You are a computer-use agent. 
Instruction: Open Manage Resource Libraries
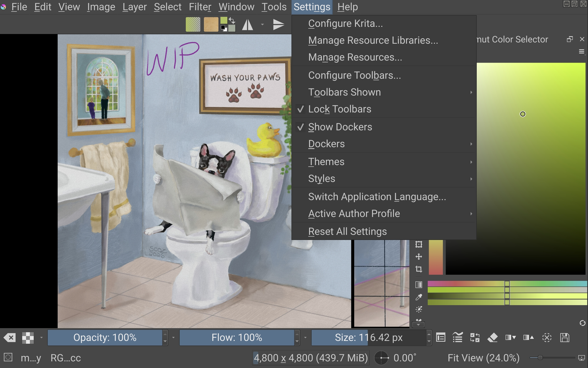pyautogui.click(x=384, y=40)
